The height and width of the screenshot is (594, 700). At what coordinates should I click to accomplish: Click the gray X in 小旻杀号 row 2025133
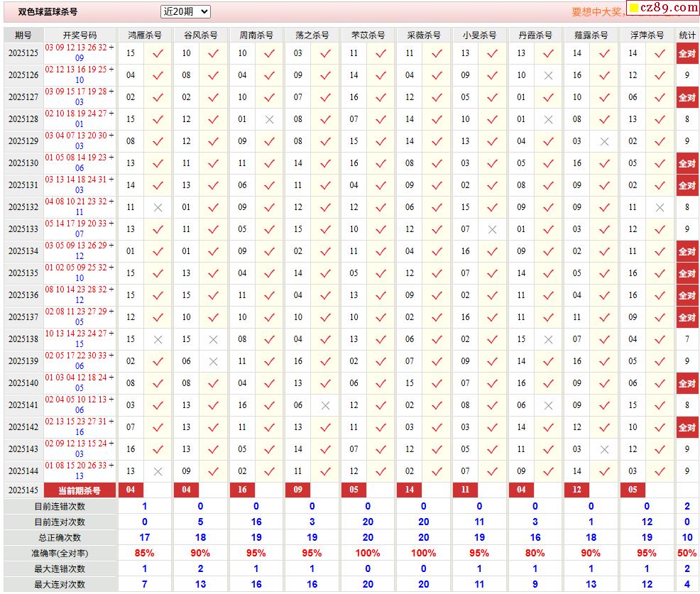[492, 229]
